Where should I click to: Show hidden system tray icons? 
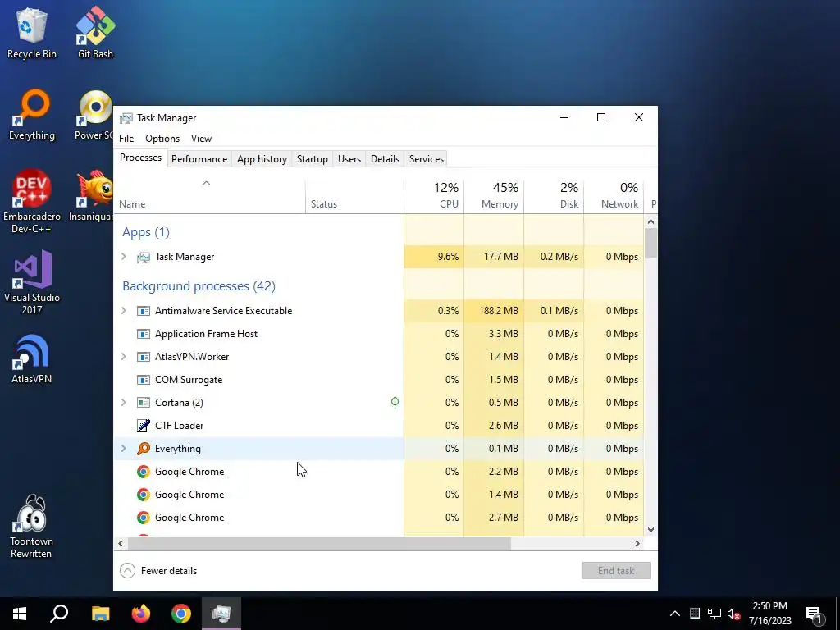[675, 614]
